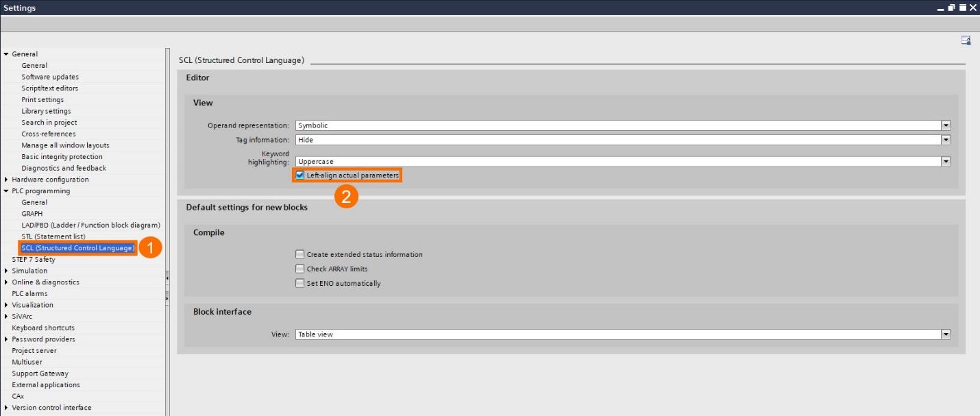
Task: Click the lower splitter collapse arrow
Action: [x=167, y=298]
